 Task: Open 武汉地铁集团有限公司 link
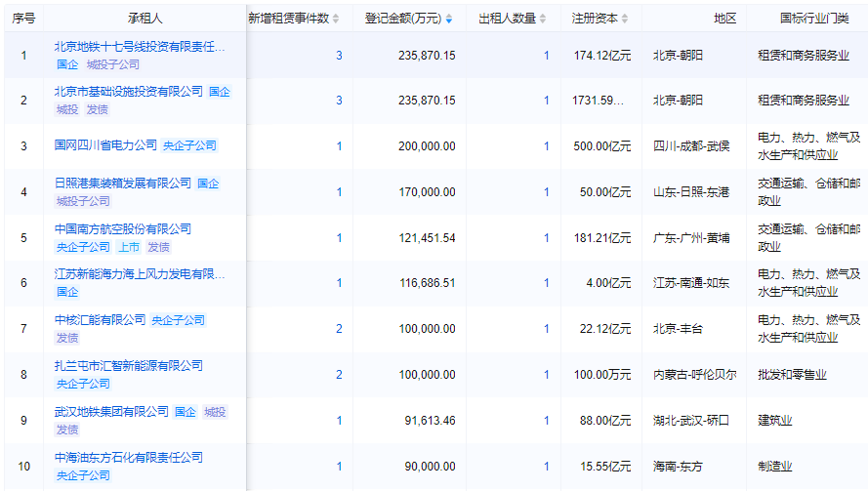click(111, 412)
